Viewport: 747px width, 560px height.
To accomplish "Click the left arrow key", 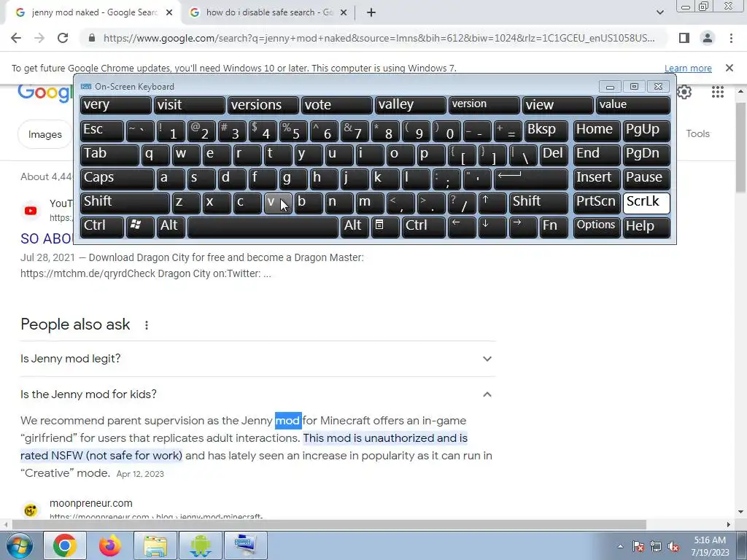I will (462, 227).
